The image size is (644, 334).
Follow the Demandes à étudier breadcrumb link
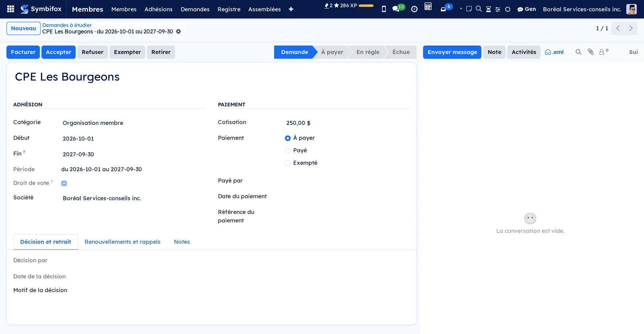(67, 25)
